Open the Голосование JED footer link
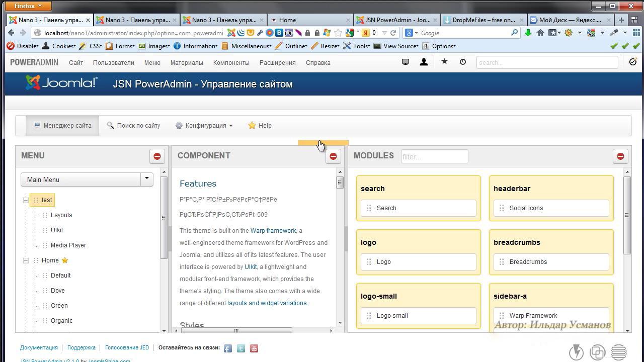 pos(127,347)
